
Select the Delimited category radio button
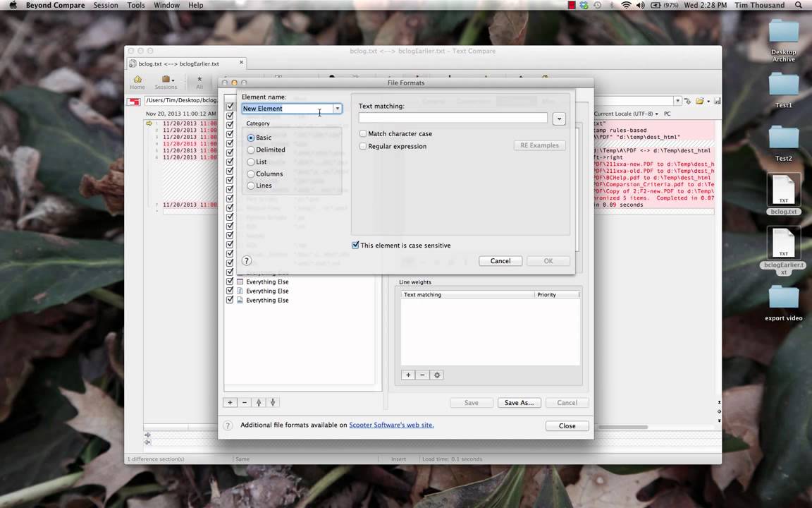pyautogui.click(x=251, y=150)
